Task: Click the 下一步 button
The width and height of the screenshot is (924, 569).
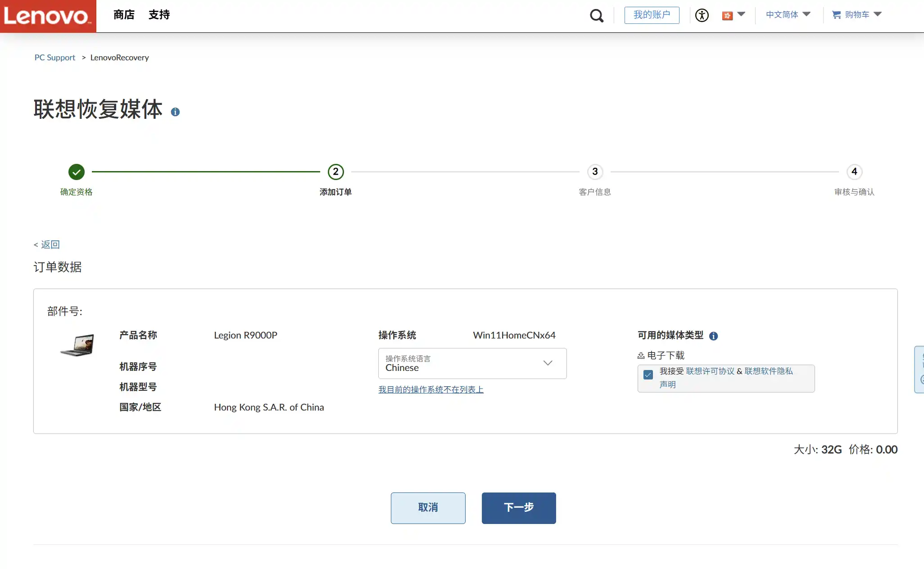Action: click(518, 508)
